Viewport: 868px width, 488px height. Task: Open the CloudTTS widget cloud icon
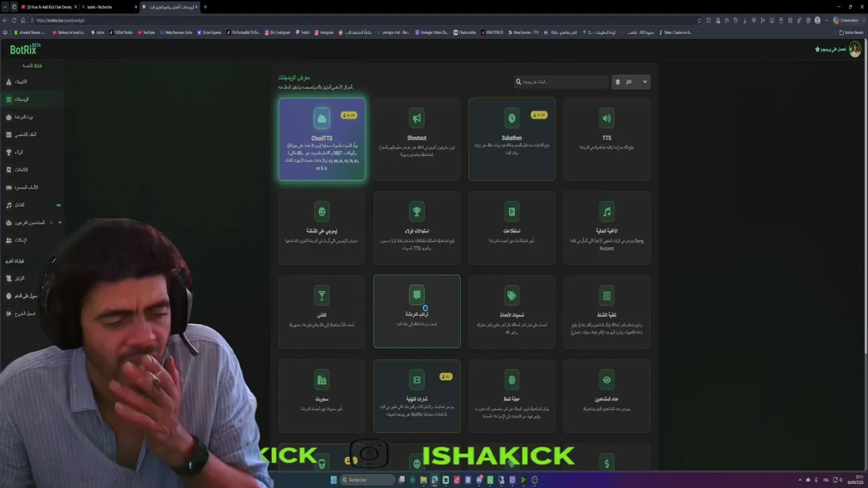(x=321, y=119)
